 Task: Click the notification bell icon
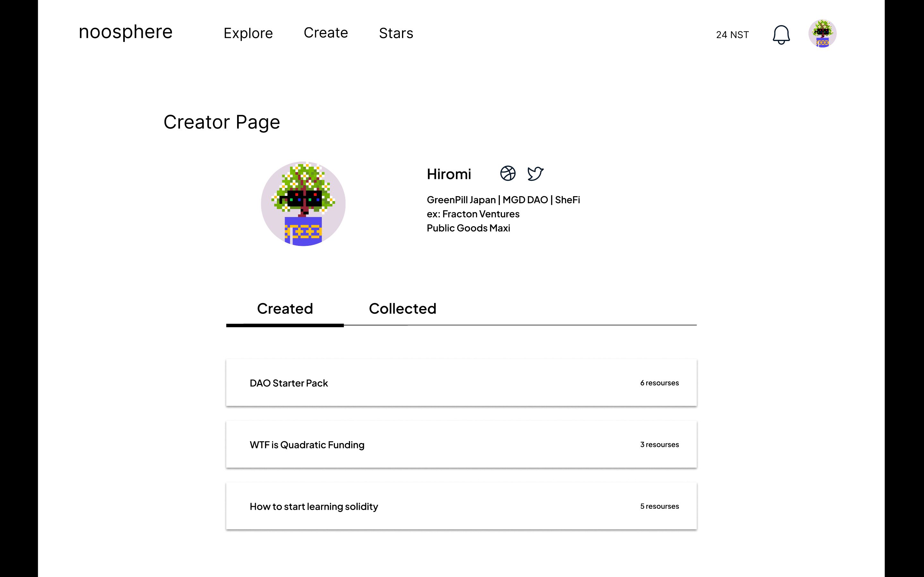coord(781,35)
